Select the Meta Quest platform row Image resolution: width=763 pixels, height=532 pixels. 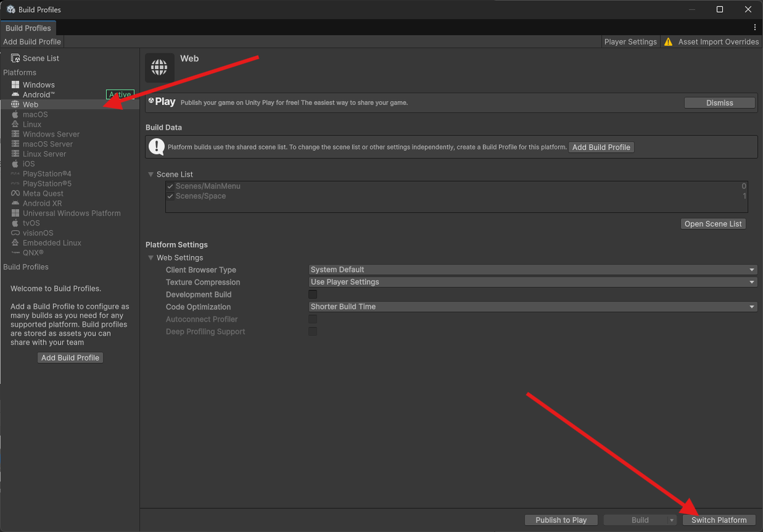(70, 193)
